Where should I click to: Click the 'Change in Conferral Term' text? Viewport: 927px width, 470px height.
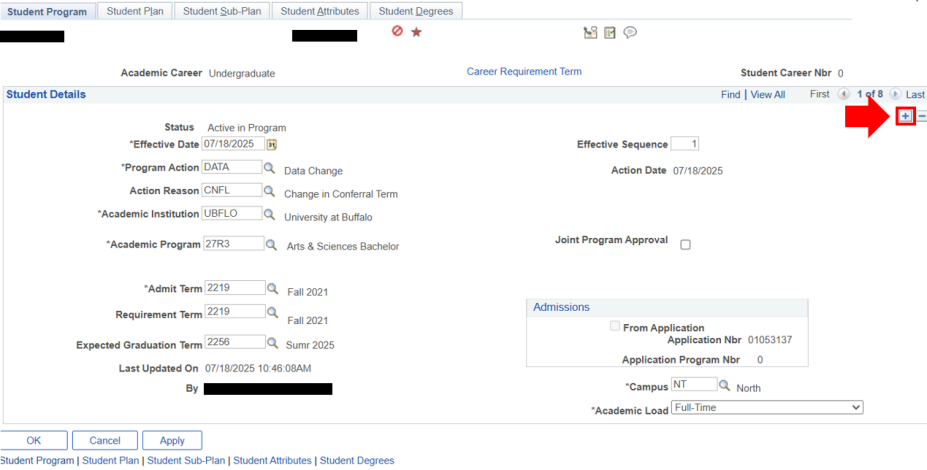[341, 194]
